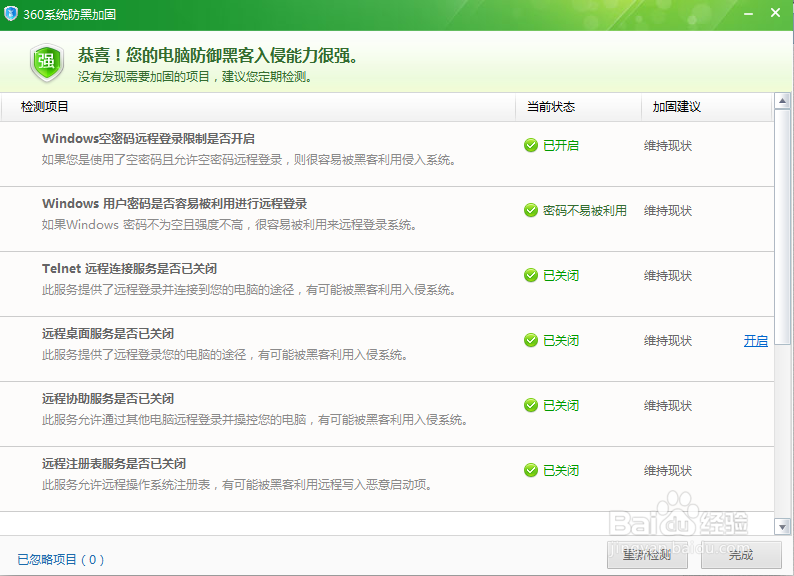Click the 完成 button
Image resolution: width=794 pixels, height=576 pixels.
tap(741, 555)
